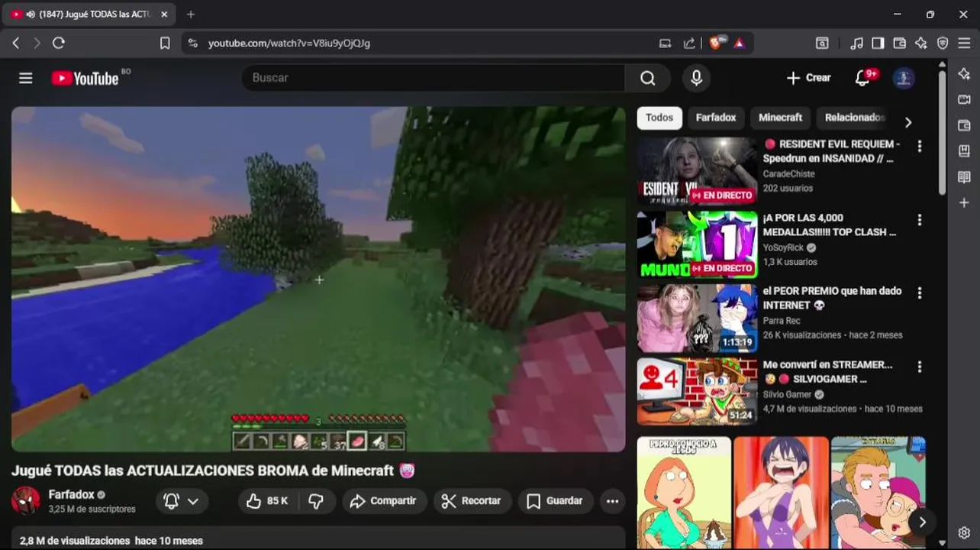Open options for 4,000 MEDALLAS video
The width and height of the screenshot is (980, 550).
919,220
